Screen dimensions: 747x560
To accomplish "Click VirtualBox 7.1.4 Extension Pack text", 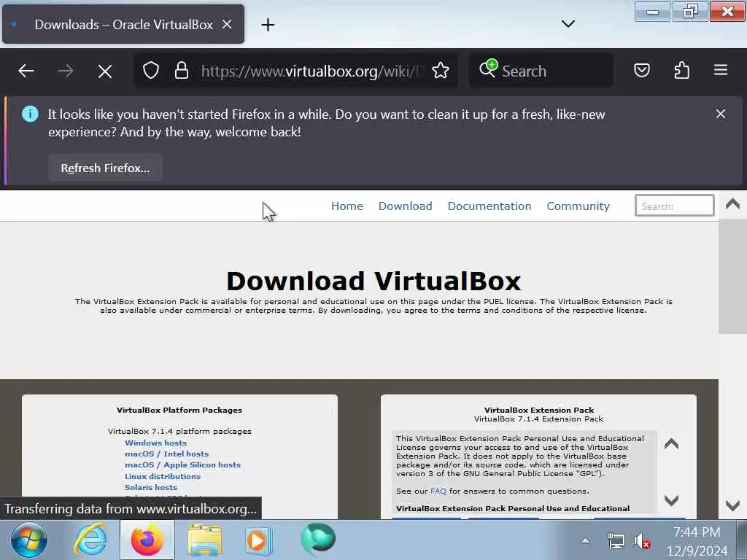I will [539, 419].
